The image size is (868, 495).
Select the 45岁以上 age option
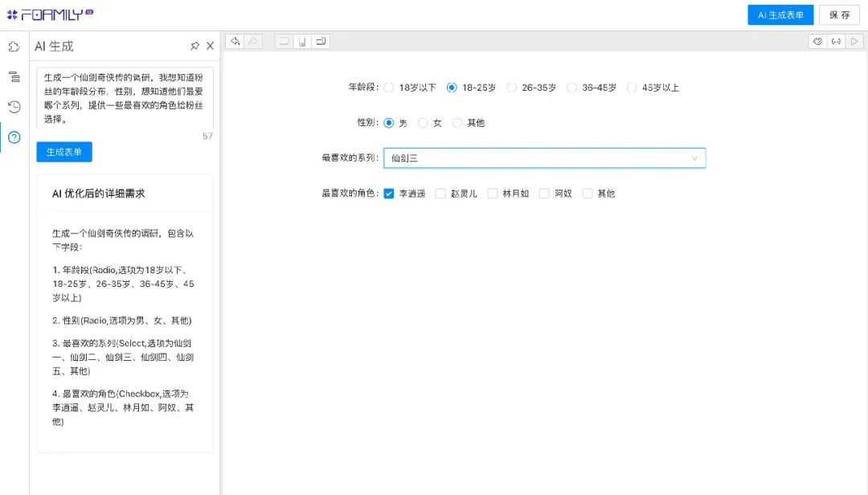(x=632, y=88)
